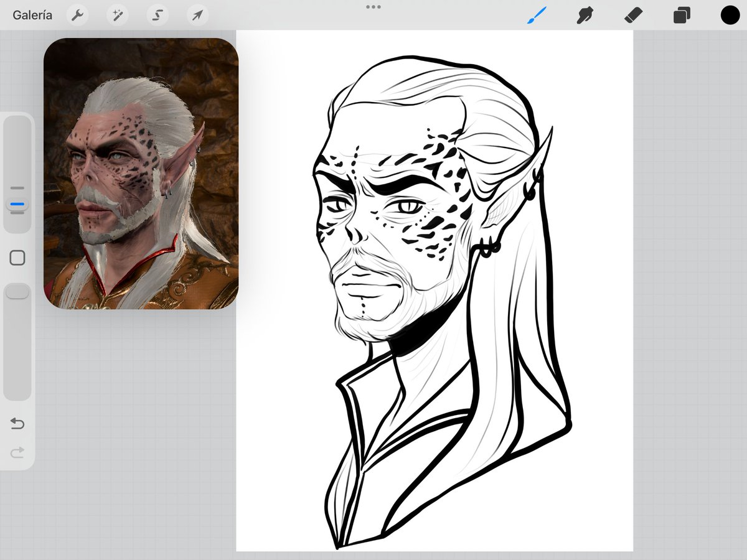747x560 pixels.
Task: Open the Layers panel
Action: tap(682, 15)
